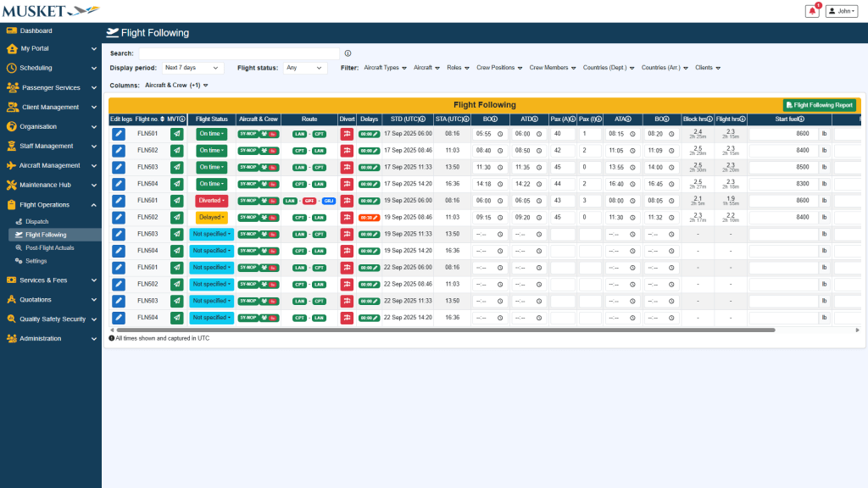Image resolution: width=868 pixels, height=488 pixels.
Task: Open Dispatch in sidebar
Action: click(x=37, y=221)
